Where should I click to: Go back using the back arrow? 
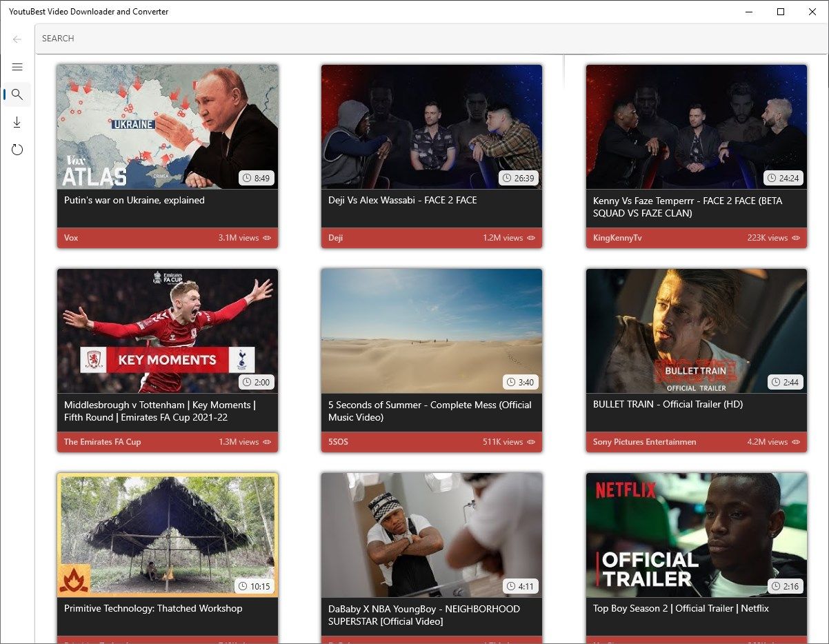[17, 39]
